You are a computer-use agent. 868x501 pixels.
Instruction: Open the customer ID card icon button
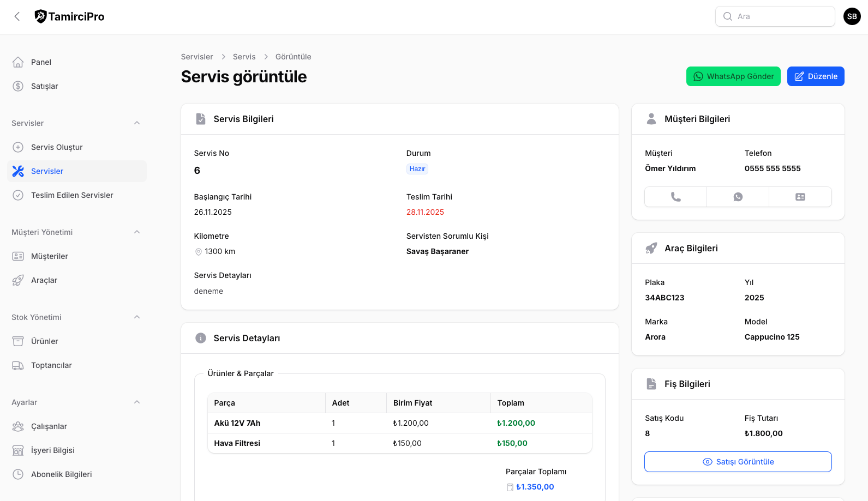pyautogui.click(x=800, y=197)
